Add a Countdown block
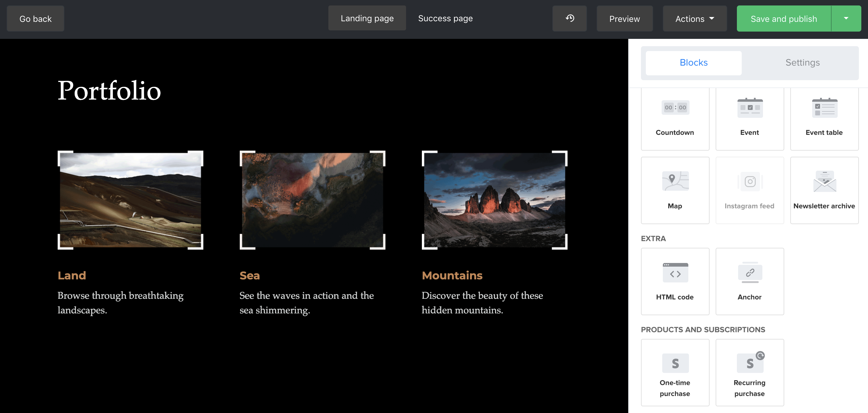 (x=675, y=118)
